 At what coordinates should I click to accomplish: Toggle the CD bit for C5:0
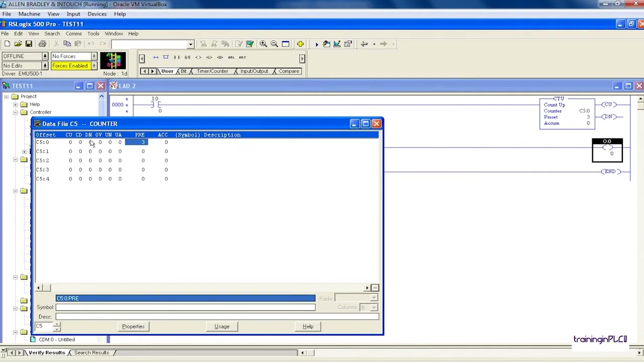click(80, 142)
